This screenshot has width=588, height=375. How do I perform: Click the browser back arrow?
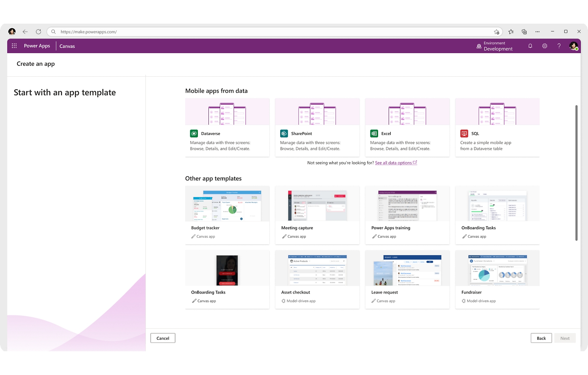click(25, 32)
